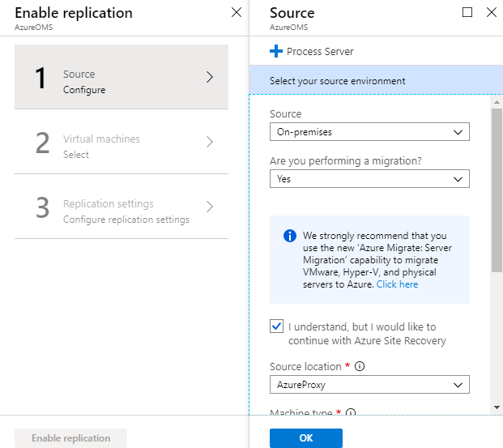Open the migration dropdown showing Yes

pos(369,178)
